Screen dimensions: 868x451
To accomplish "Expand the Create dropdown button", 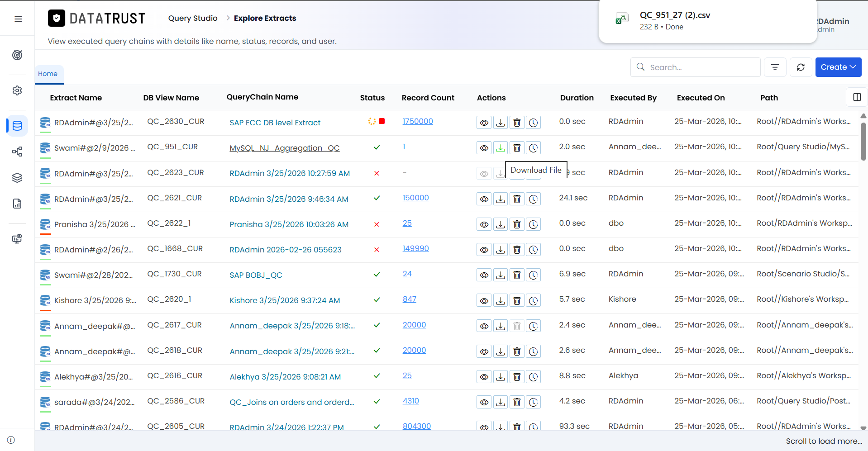I will click(838, 67).
